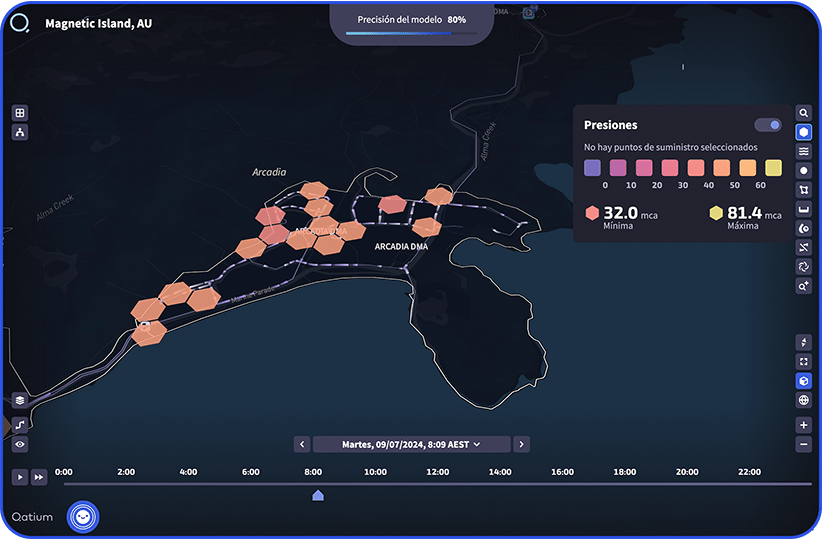Viewport: 823px width, 540px height.
Task: Select the hexagon pressures layer icon
Action: (803, 132)
